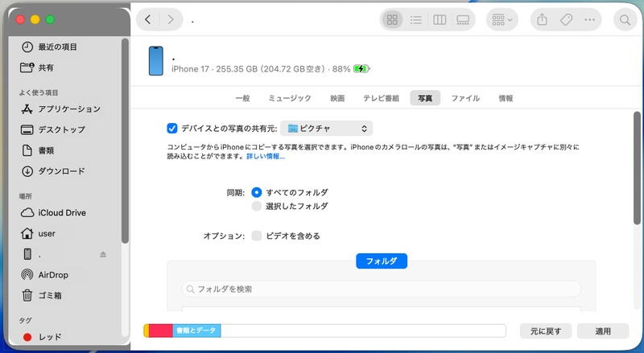This screenshot has height=353, width=644.
Task: Click the iPhone device image
Action: click(155, 61)
